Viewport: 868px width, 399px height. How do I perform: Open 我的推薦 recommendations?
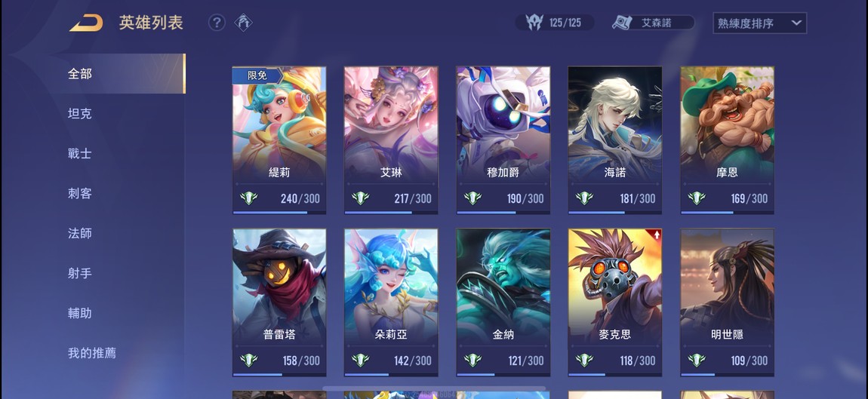point(92,353)
